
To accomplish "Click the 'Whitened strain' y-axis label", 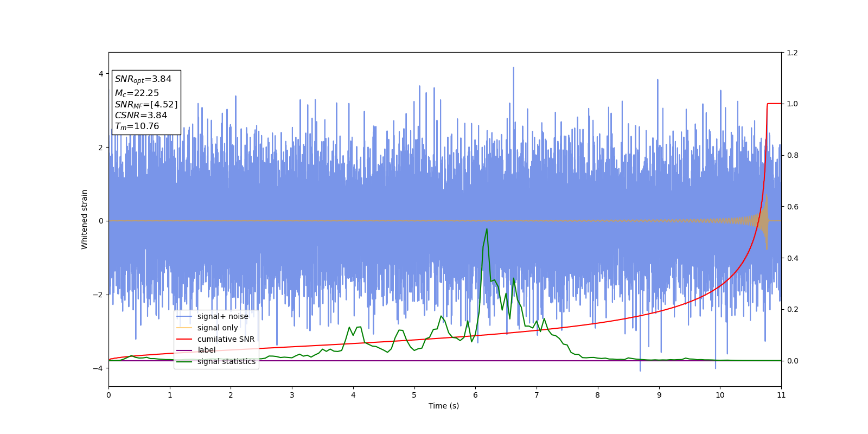I will pos(85,219).
